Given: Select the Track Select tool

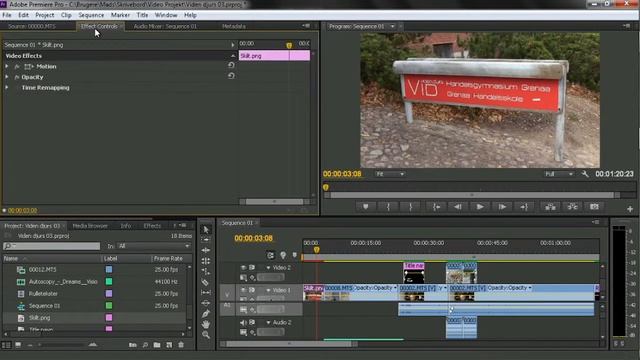Looking at the screenshot, I should pyautogui.click(x=206, y=240).
